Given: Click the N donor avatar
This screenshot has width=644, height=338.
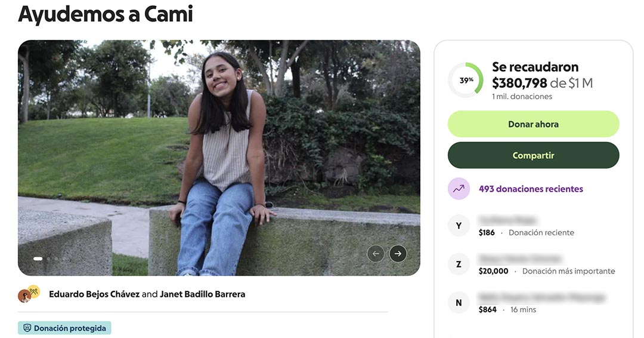Looking at the screenshot, I should tap(459, 303).
